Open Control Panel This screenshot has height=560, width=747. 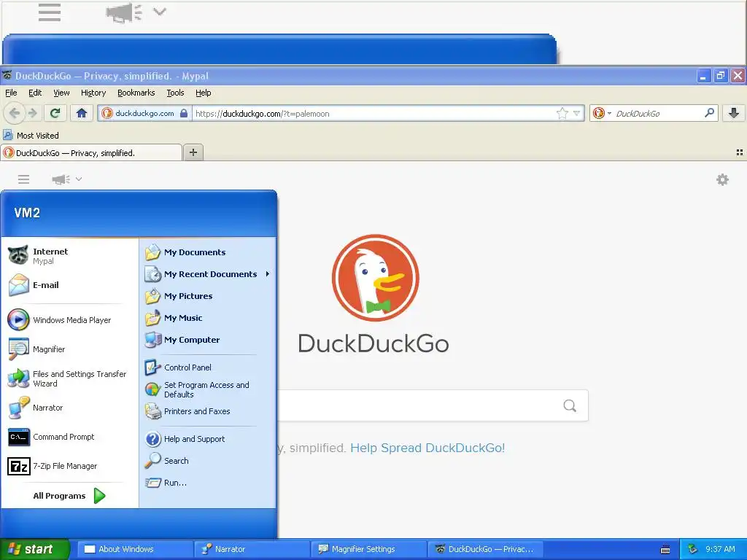coord(208,367)
